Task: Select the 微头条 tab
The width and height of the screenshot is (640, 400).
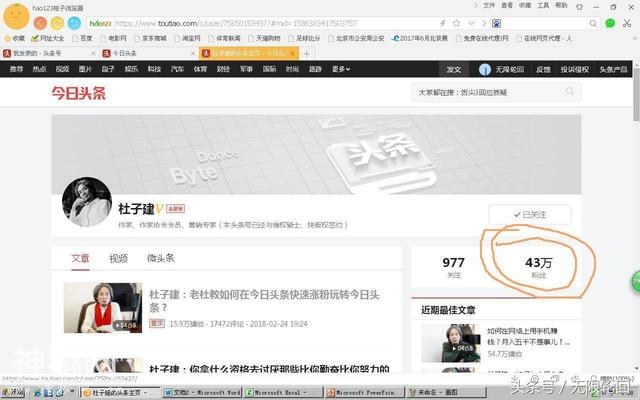Action: (161, 258)
